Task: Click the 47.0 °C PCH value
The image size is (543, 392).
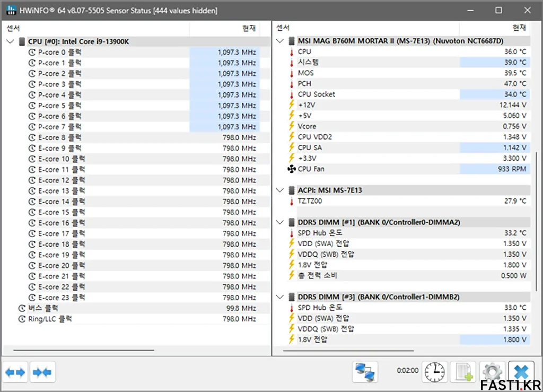Action: [515, 84]
